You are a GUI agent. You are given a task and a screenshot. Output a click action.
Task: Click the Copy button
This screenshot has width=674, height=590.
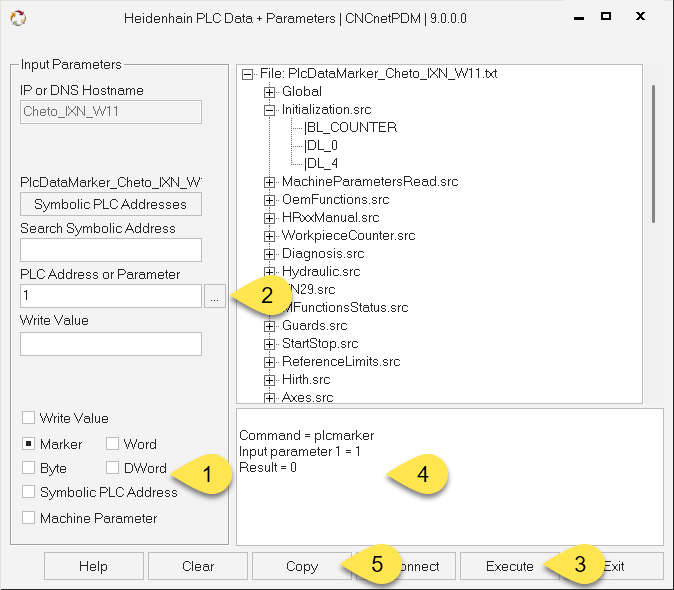[x=302, y=566]
